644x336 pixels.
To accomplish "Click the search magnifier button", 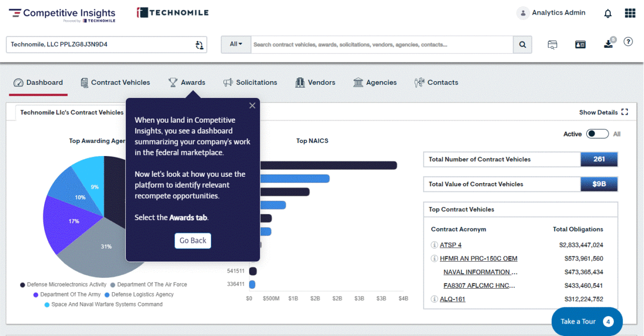I will tap(522, 45).
